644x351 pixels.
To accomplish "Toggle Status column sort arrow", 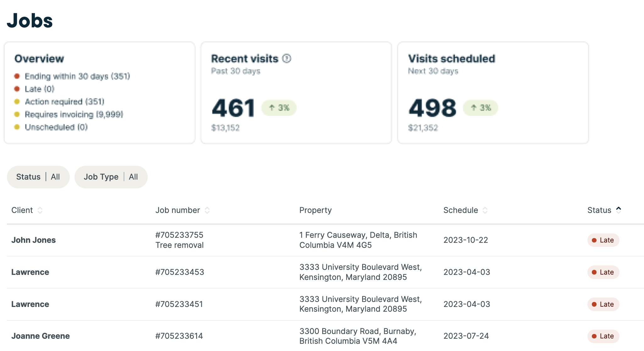I will click(x=618, y=210).
